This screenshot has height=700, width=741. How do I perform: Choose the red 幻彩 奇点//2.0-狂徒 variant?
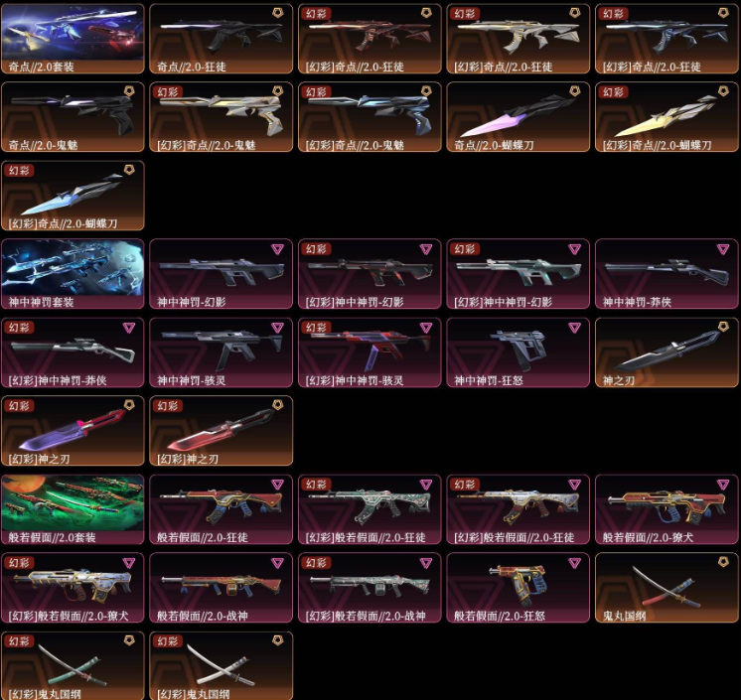point(370,39)
